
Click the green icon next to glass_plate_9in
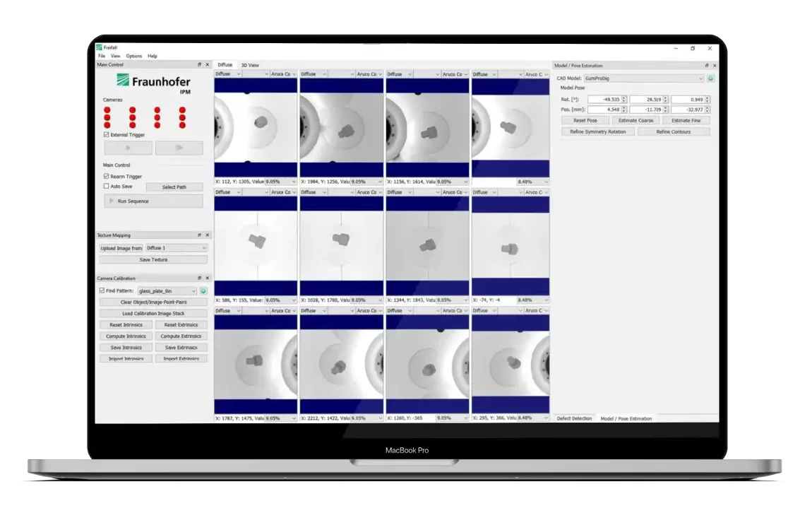(203, 290)
